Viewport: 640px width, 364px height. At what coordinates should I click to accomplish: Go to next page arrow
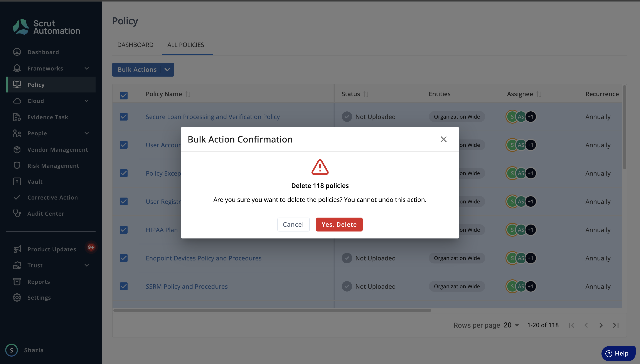click(601, 325)
